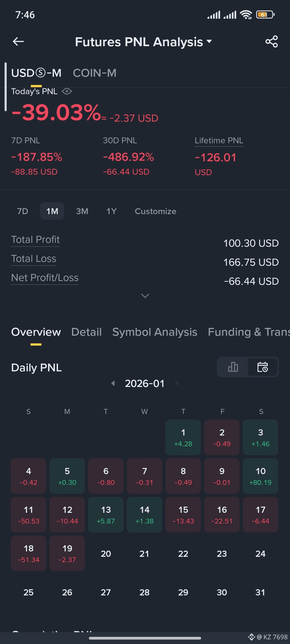Open the Detail tab
Image resolution: width=290 pixels, height=644 pixels.
[x=86, y=332]
